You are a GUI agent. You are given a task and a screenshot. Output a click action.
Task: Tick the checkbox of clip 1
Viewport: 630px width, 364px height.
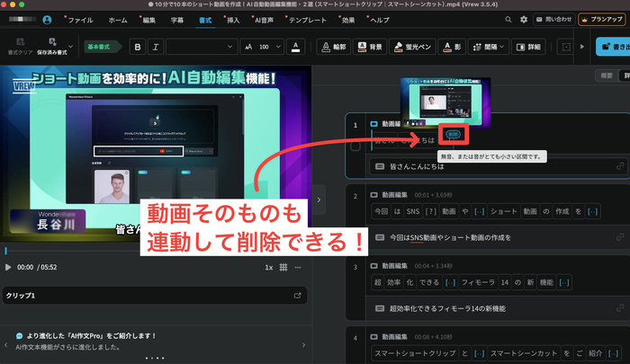(355, 146)
